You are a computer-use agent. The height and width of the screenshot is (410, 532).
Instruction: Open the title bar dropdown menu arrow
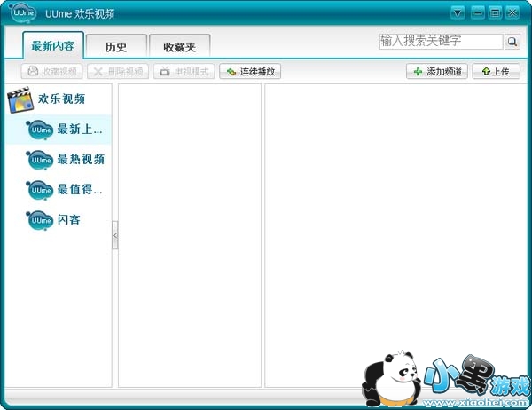pyautogui.click(x=458, y=13)
